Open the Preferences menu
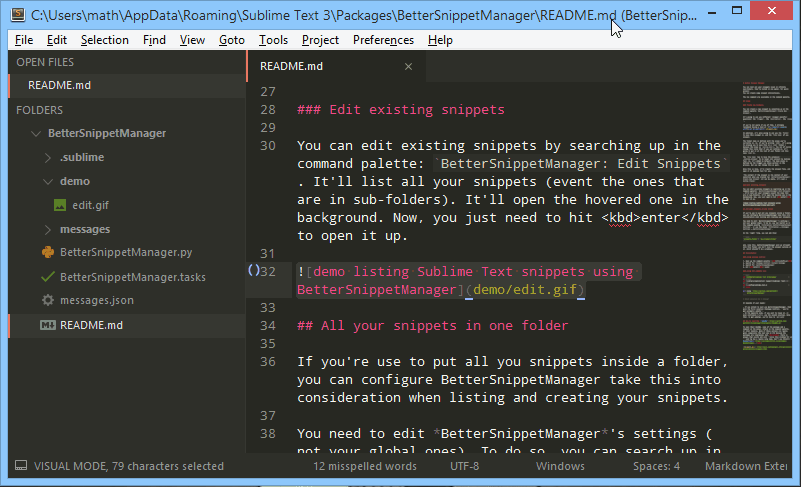Viewport: 801px width, 487px height. coord(383,40)
